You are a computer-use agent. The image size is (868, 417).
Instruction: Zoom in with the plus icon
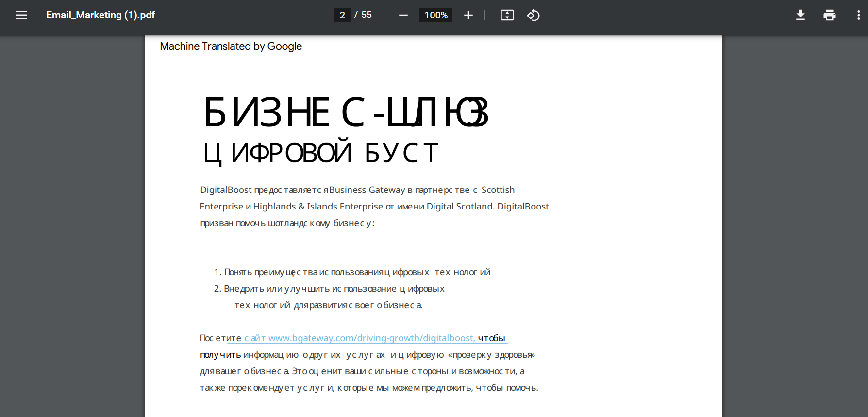click(x=468, y=15)
